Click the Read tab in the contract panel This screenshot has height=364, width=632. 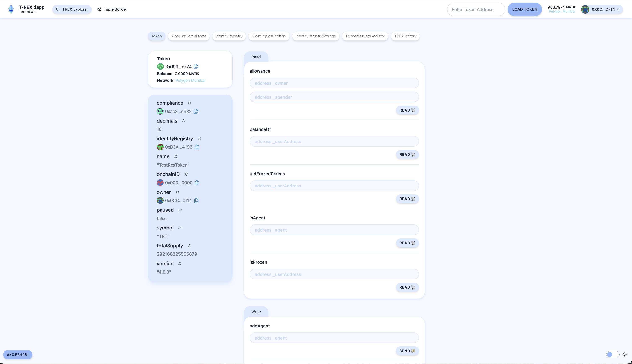click(256, 57)
